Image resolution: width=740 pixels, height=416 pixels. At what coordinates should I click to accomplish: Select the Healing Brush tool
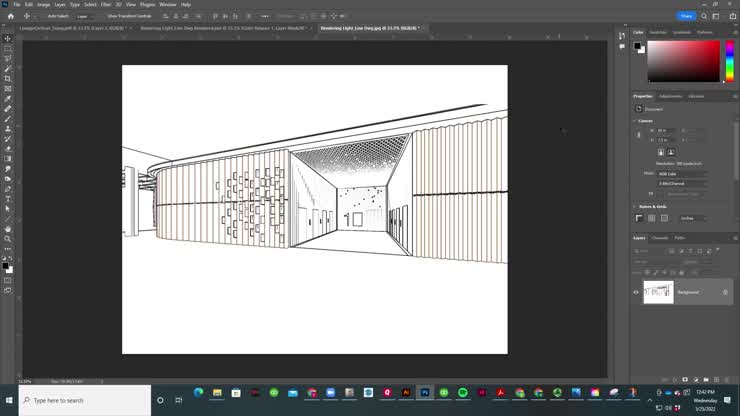coord(8,109)
